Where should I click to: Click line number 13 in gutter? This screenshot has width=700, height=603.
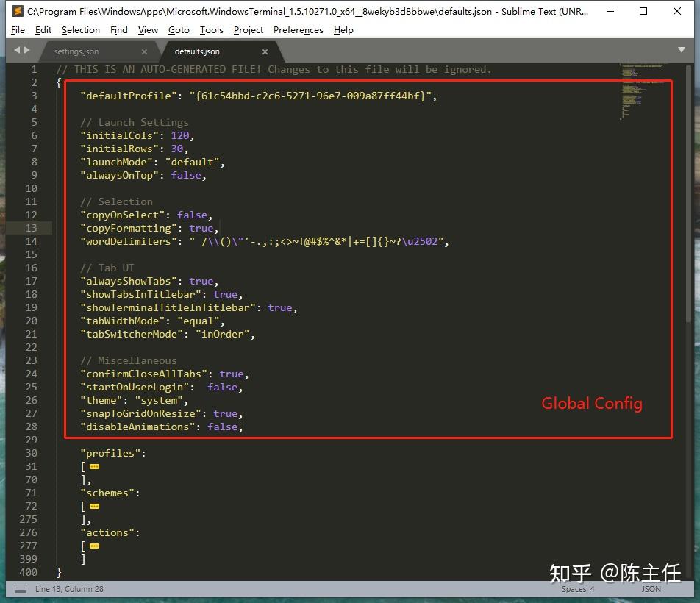point(31,228)
